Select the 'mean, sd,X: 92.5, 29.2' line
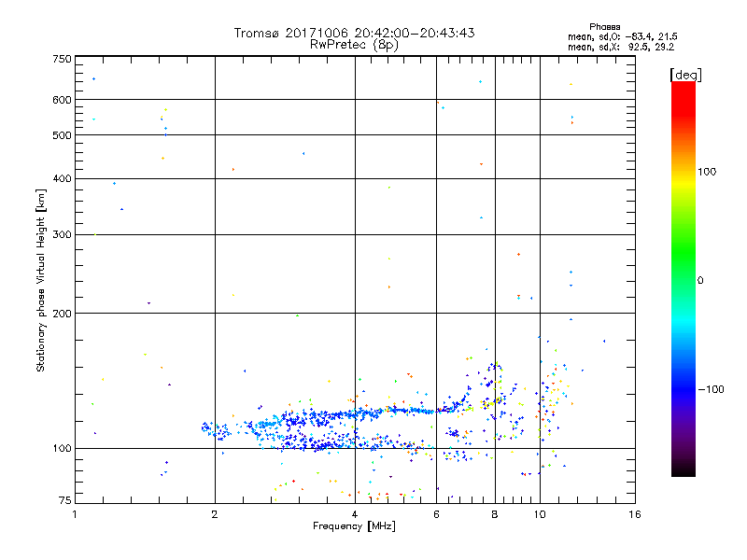The image size is (747, 560). 621,48
